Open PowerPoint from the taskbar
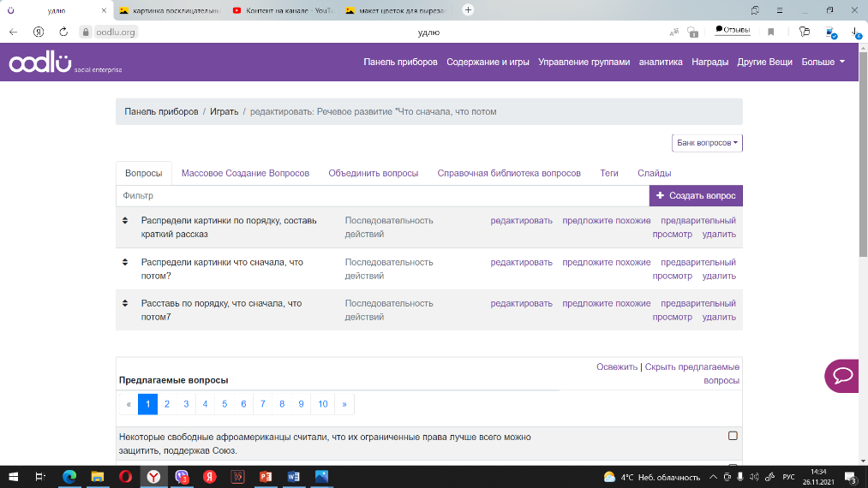 click(x=265, y=476)
